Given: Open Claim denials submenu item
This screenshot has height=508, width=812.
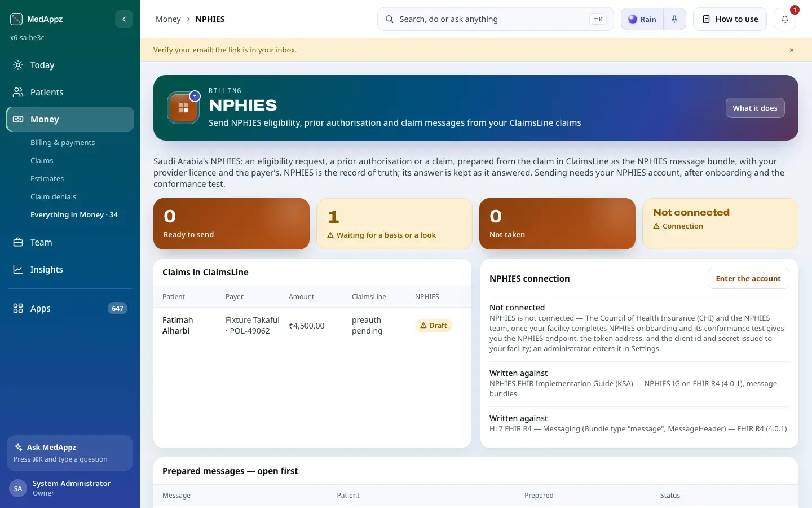Looking at the screenshot, I should point(53,196).
